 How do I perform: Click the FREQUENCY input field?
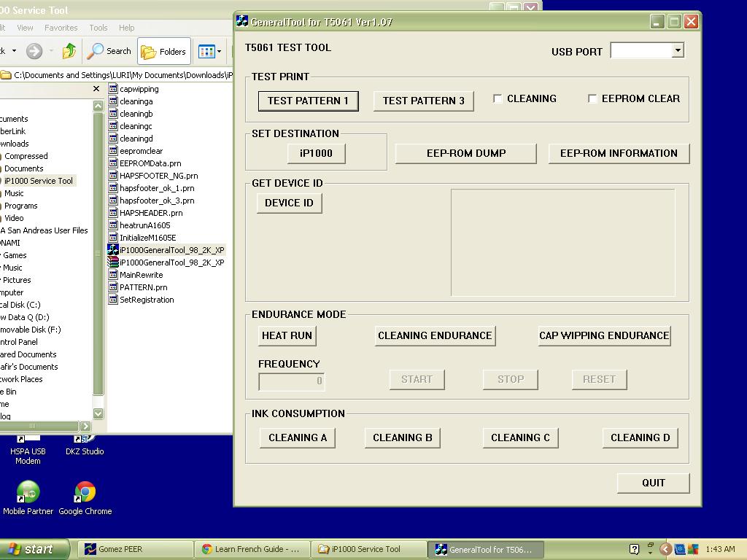click(291, 380)
